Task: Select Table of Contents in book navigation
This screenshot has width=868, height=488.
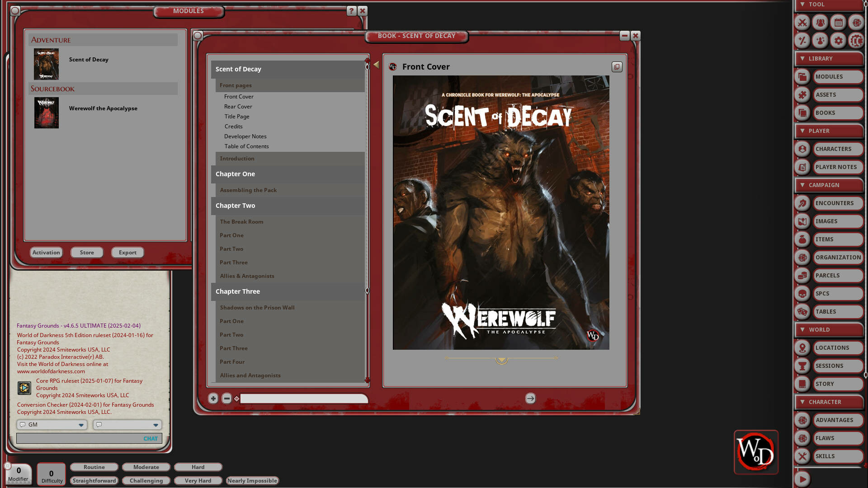Action: click(x=246, y=146)
